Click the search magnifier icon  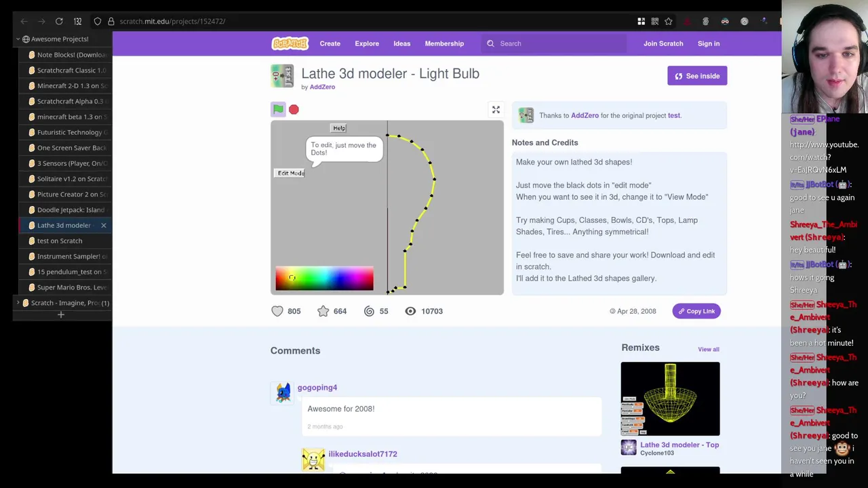pyautogui.click(x=490, y=43)
